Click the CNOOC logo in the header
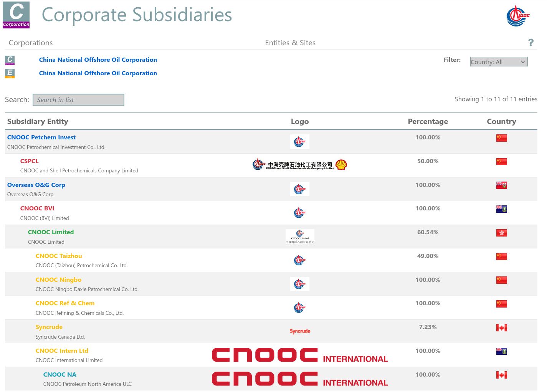The height and width of the screenshot is (392, 547). 517,16
